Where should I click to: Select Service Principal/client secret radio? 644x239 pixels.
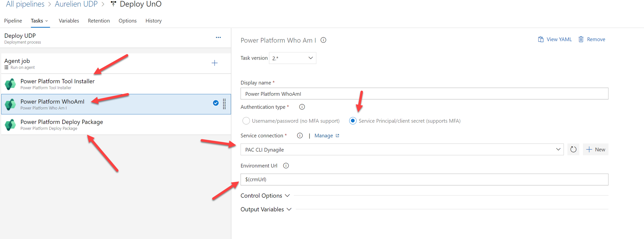click(353, 121)
